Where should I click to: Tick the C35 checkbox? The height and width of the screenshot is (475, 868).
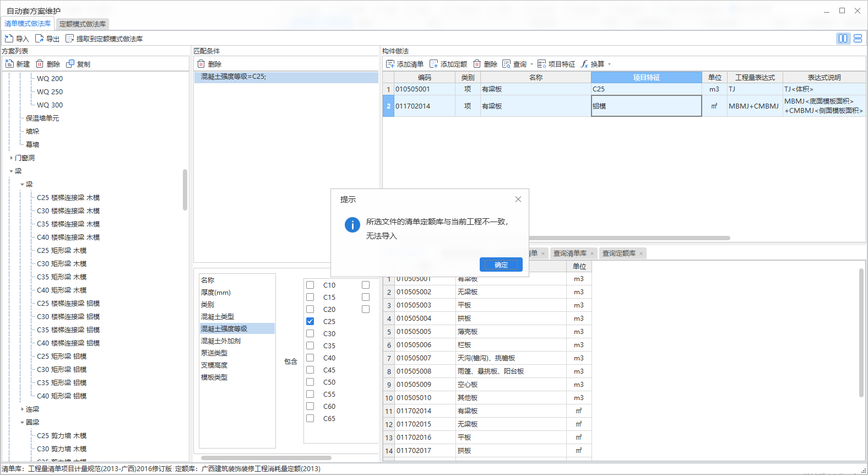pos(310,346)
